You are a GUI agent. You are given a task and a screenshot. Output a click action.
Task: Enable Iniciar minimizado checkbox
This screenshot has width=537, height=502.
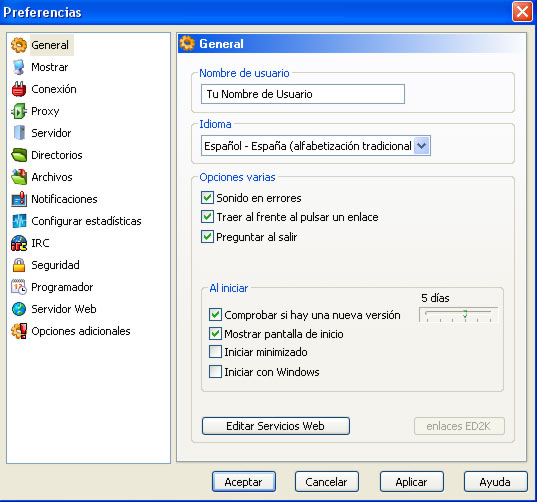click(x=215, y=352)
